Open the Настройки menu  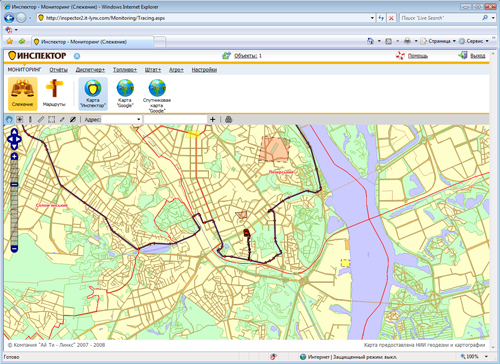[x=204, y=70]
